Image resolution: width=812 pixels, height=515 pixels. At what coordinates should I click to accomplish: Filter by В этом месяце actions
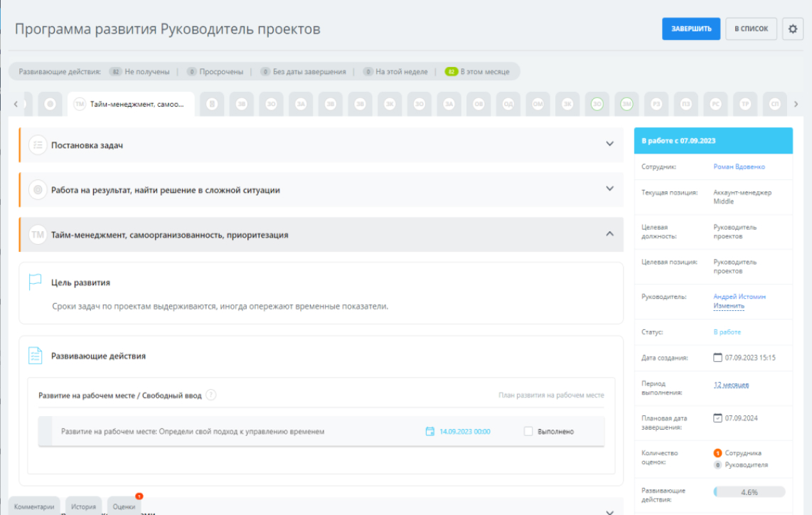(477, 72)
